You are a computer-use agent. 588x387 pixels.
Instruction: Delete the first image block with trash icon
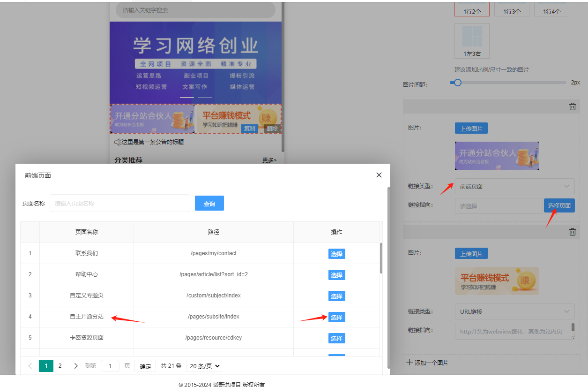(572, 106)
